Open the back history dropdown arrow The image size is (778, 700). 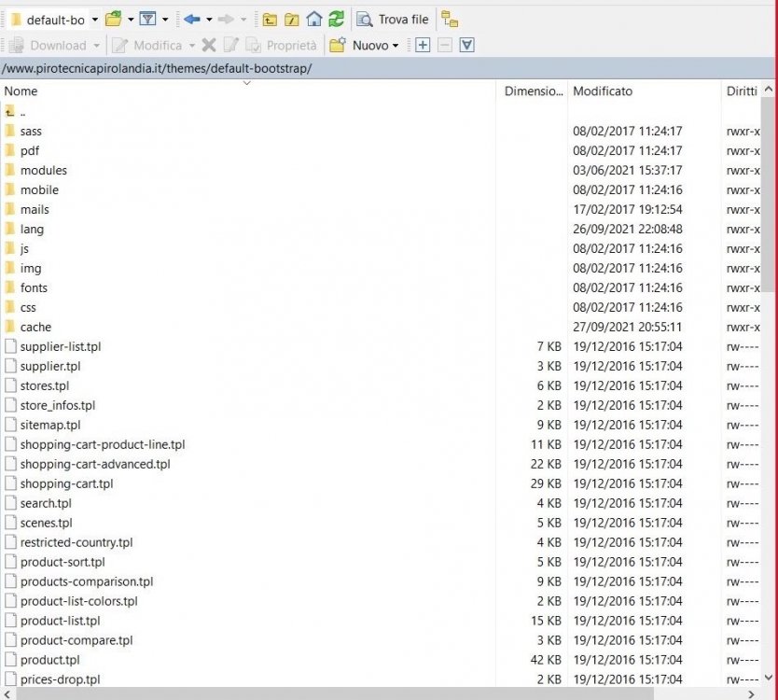click(209, 19)
